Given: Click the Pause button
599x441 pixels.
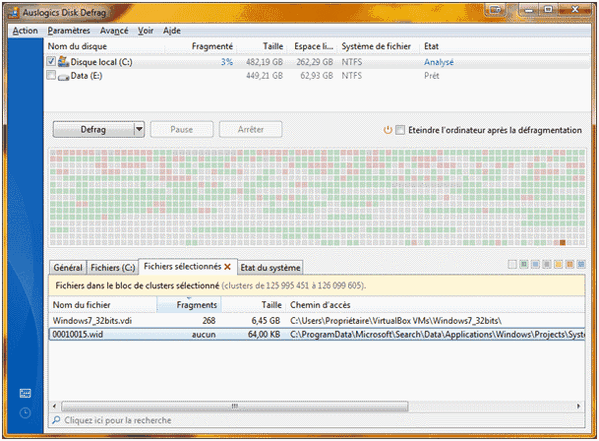Looking at the screenshot, I should click(x=181, y=130).
